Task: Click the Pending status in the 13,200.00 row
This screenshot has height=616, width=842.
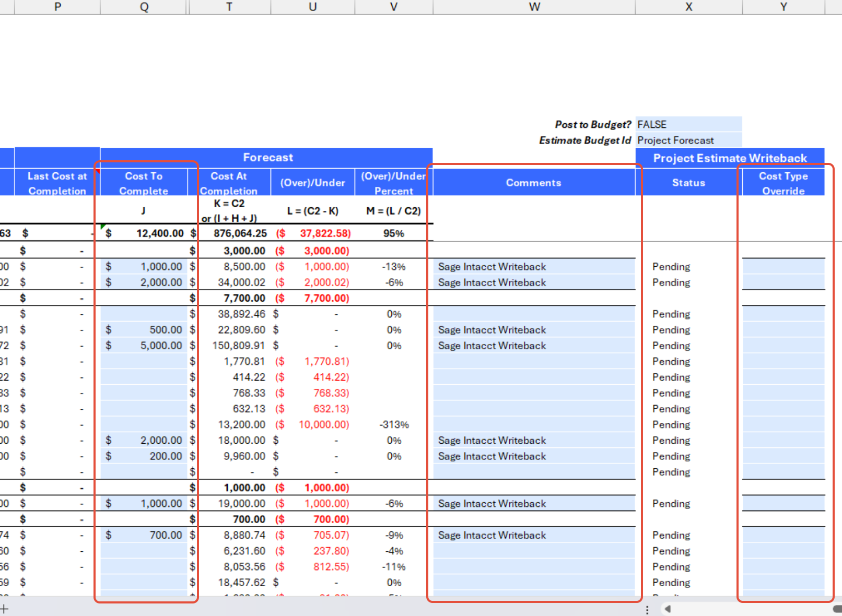Action: pyautogui.click(x=671, y=424)
